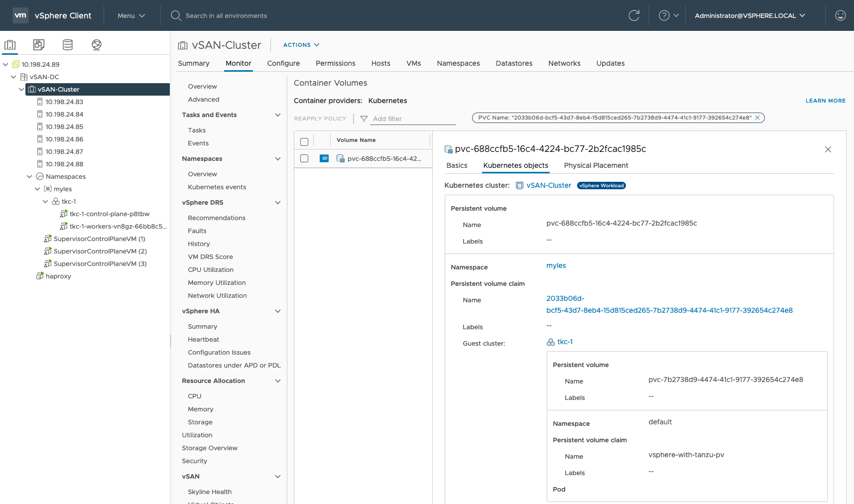Open the Permissions tab
The height and width of the screenshot is (504, 854).
(x=336, y=63)
